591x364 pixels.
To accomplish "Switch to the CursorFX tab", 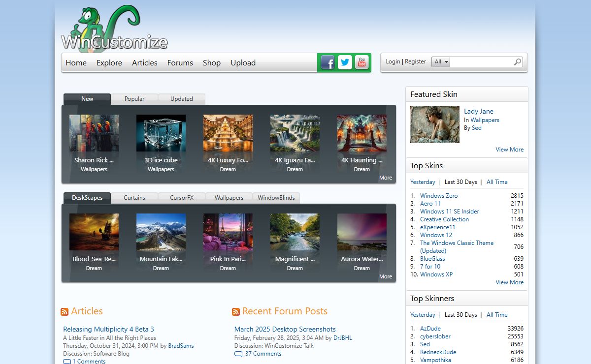I will coord(182,198).
